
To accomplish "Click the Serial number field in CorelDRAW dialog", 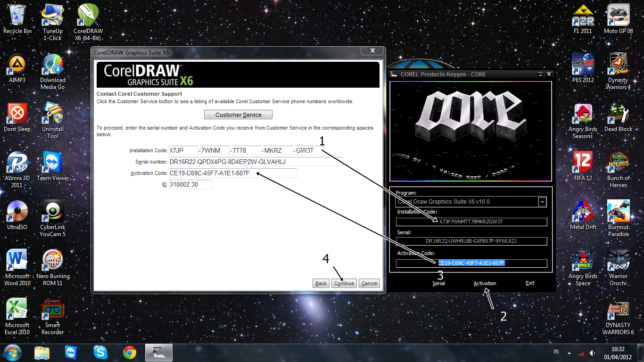I will pyautogui.click(x=256, y=162).
